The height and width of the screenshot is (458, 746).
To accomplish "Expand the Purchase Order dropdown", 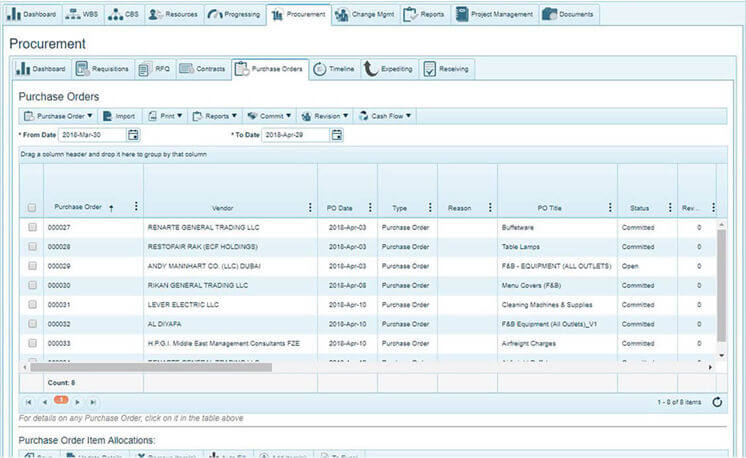I will tap(58, 116).
